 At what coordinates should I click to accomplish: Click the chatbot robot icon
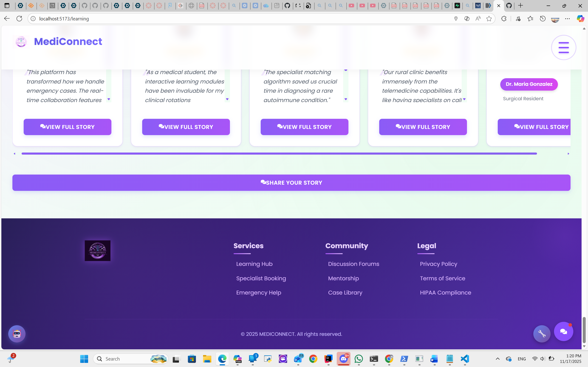tap(17, 334)
